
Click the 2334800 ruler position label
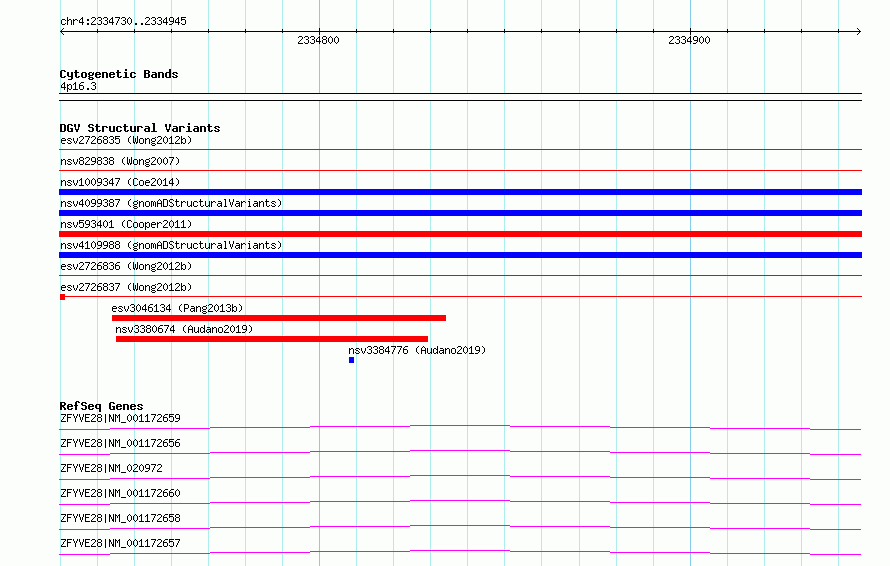coord(318,40)
